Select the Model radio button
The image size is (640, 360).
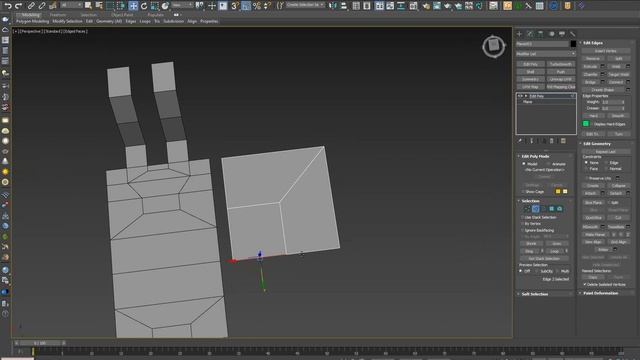pos(524,164)
